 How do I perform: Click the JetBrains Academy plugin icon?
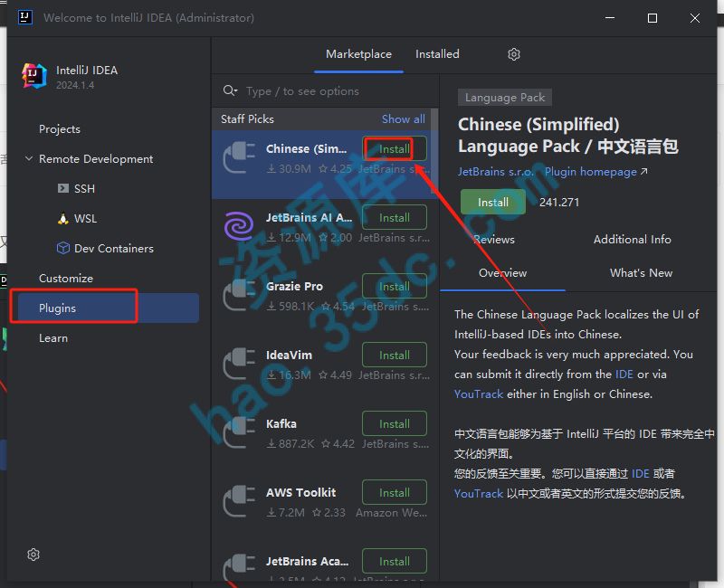tap(239, 568)
